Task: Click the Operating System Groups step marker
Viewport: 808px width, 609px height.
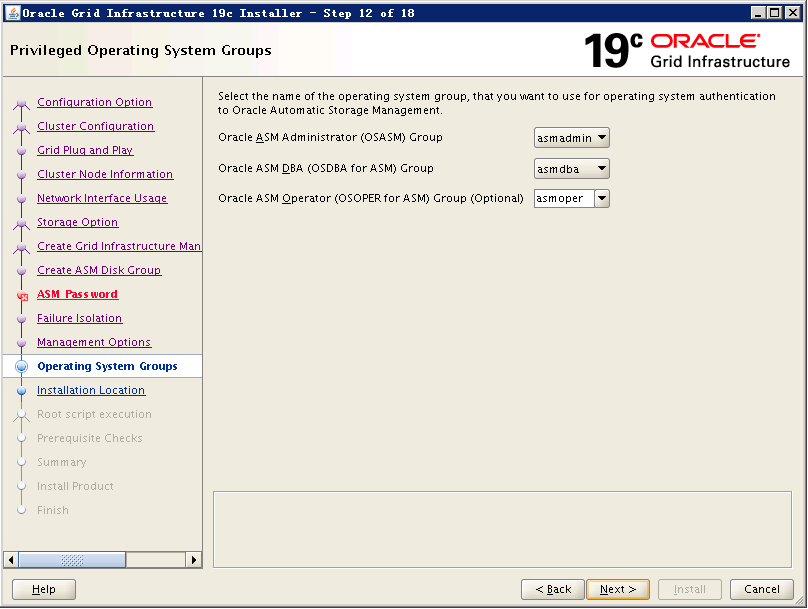Action: click(22, 366)
